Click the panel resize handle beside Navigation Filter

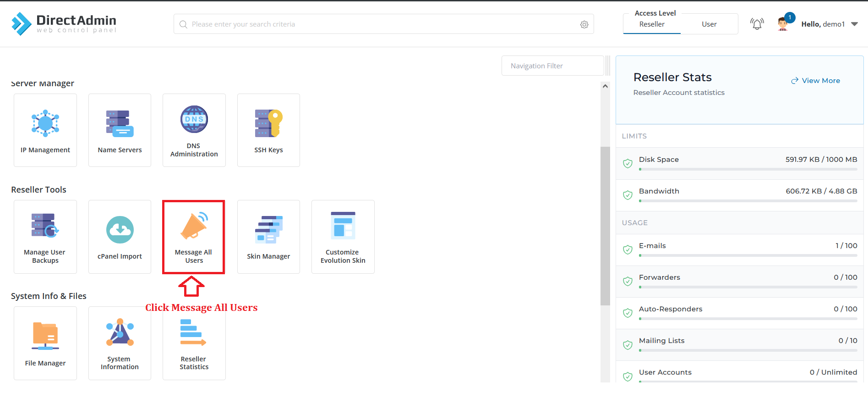608,66
